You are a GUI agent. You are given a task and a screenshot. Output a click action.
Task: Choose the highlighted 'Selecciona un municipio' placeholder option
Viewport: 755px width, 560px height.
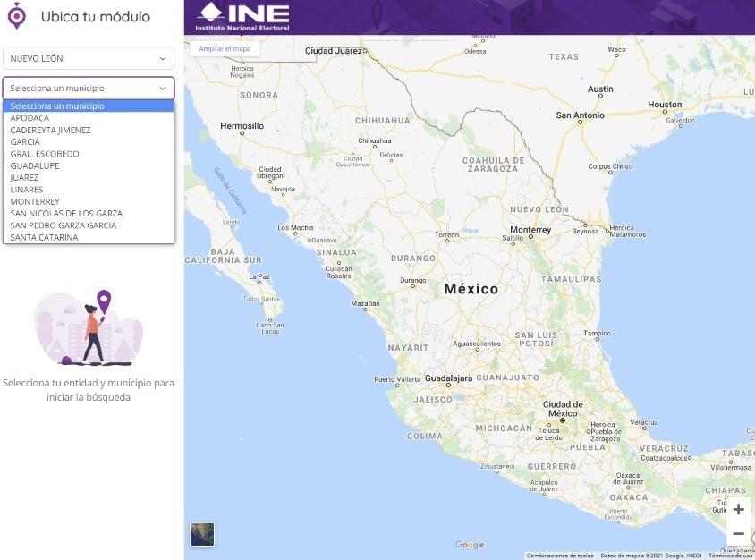click(89, 106)
